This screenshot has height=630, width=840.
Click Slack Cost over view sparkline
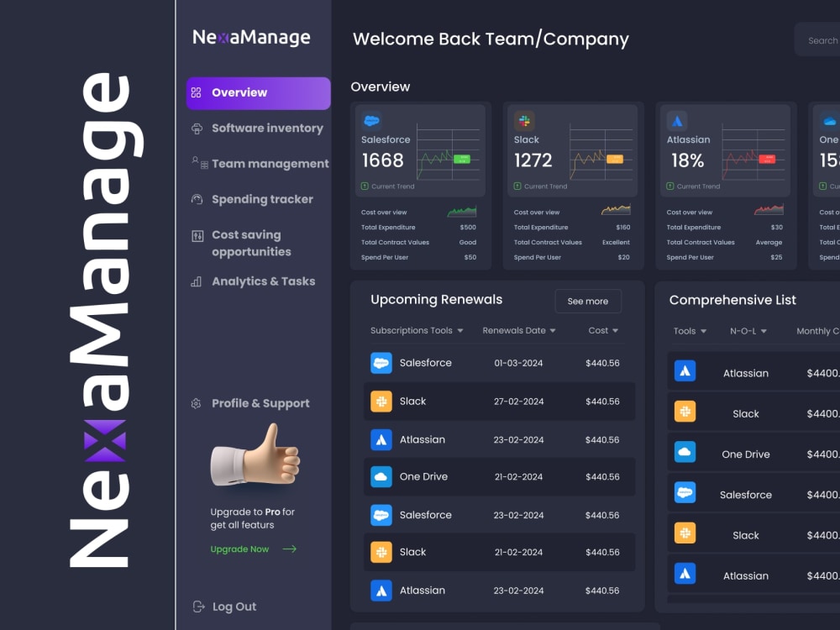click(616, 209)
